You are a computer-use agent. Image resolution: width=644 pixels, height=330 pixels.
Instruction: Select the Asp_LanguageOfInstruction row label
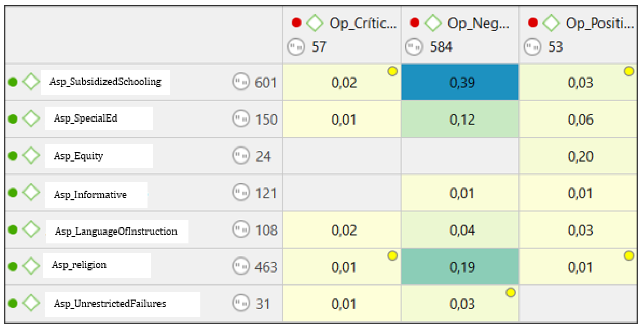coord(116,231)
